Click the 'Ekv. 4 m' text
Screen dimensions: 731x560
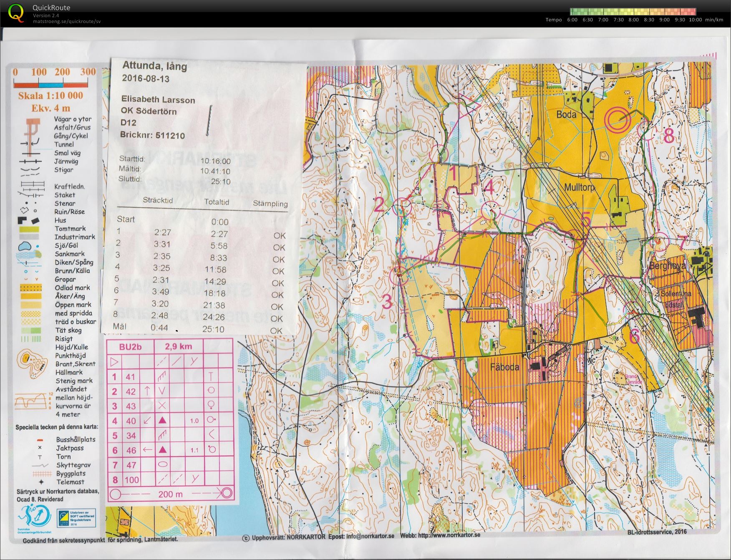coord(50,108)
